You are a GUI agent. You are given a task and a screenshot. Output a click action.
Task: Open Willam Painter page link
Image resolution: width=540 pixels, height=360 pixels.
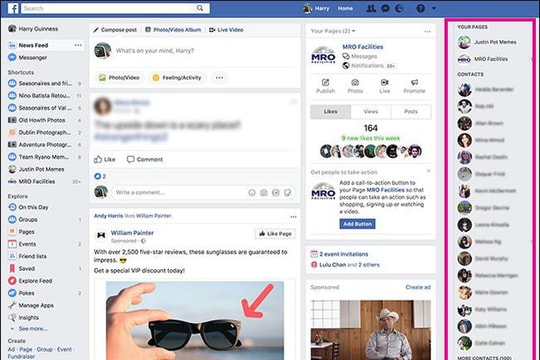click(x=132, y=233)
